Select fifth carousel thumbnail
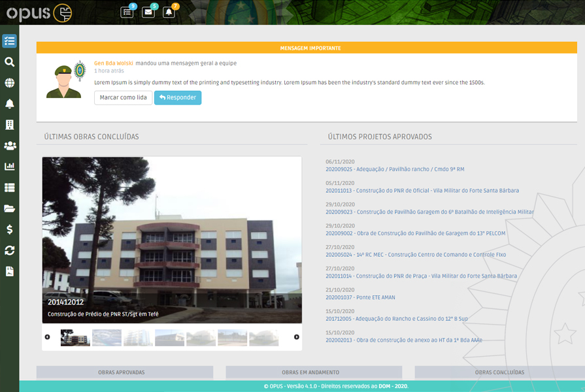This screenshot has width=585, height=392. click(201, 338)
